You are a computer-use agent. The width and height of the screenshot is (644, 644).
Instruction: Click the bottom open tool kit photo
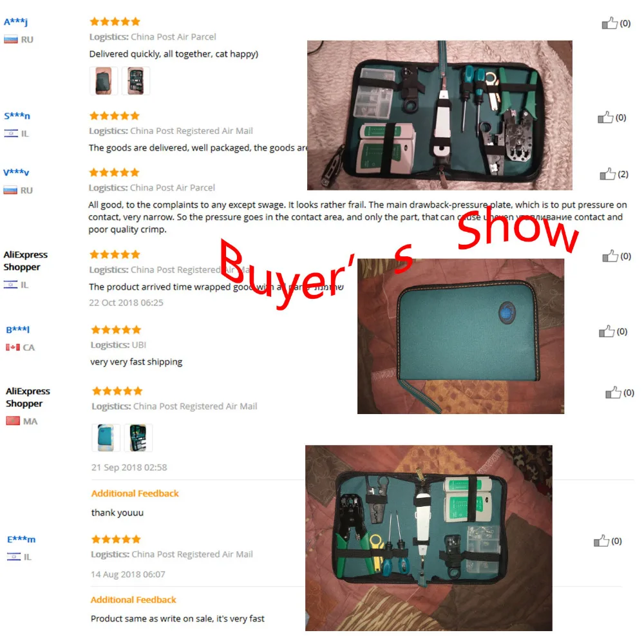pyautogui.click(x=429, y=538)
